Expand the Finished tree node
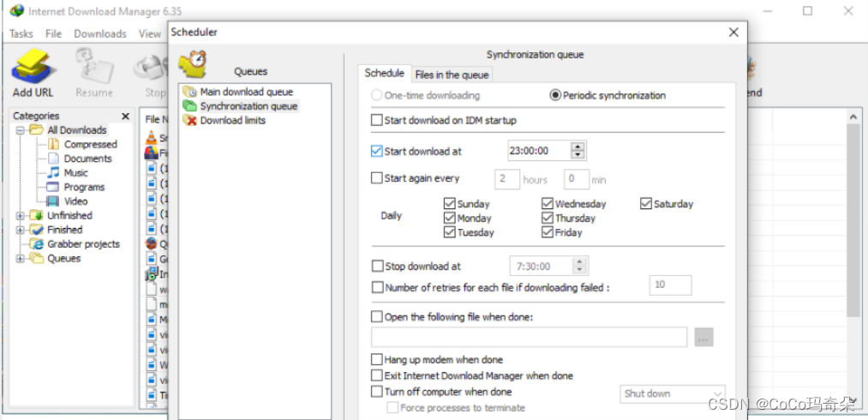 click(21, 230)
